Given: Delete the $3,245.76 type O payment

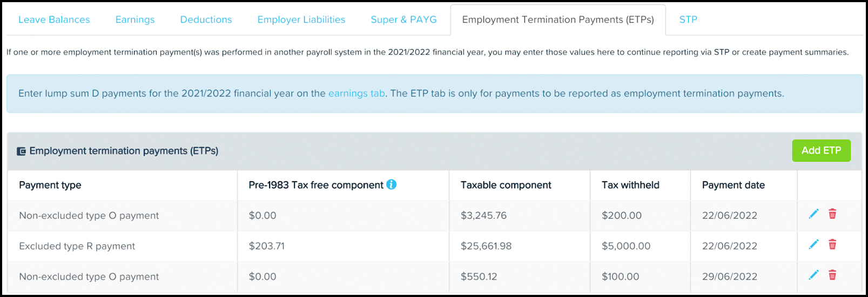Looking at the screenshot, I should (x=832, y=214).
